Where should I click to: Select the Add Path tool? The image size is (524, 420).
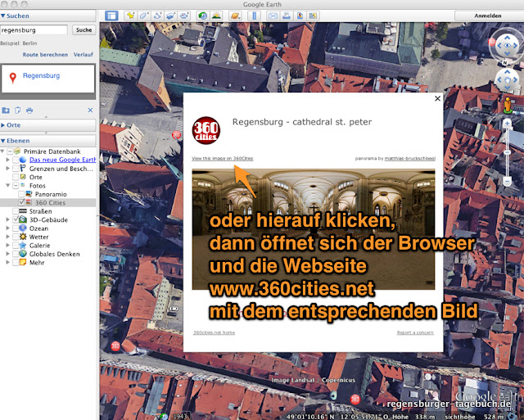157,16
